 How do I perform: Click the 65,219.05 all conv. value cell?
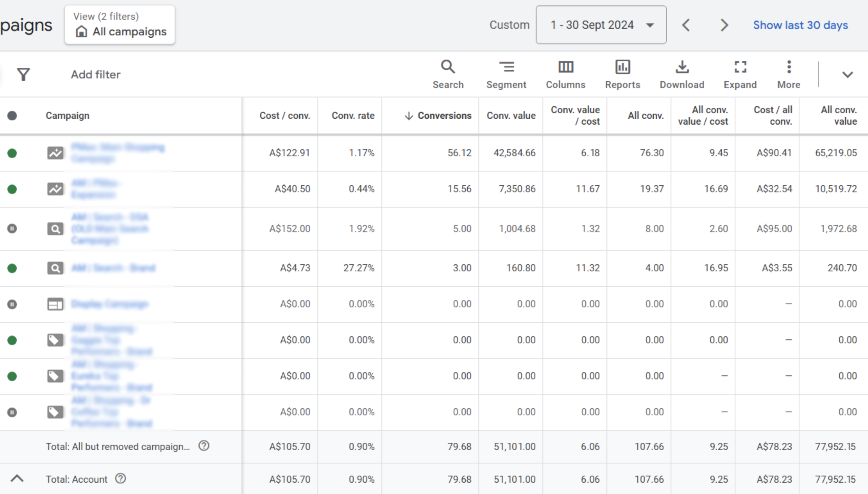836,153
